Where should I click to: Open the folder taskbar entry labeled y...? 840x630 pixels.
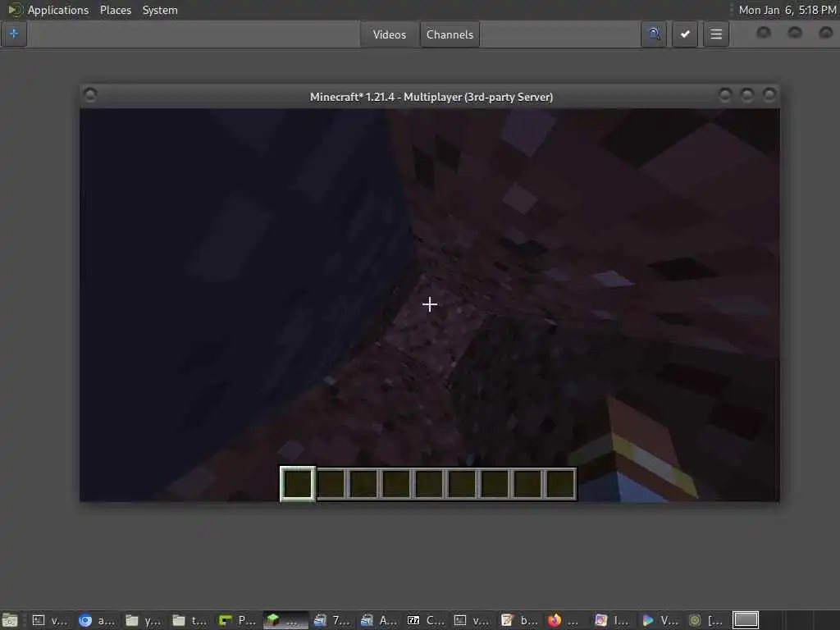pyautogui.click(x=143, y=620)
